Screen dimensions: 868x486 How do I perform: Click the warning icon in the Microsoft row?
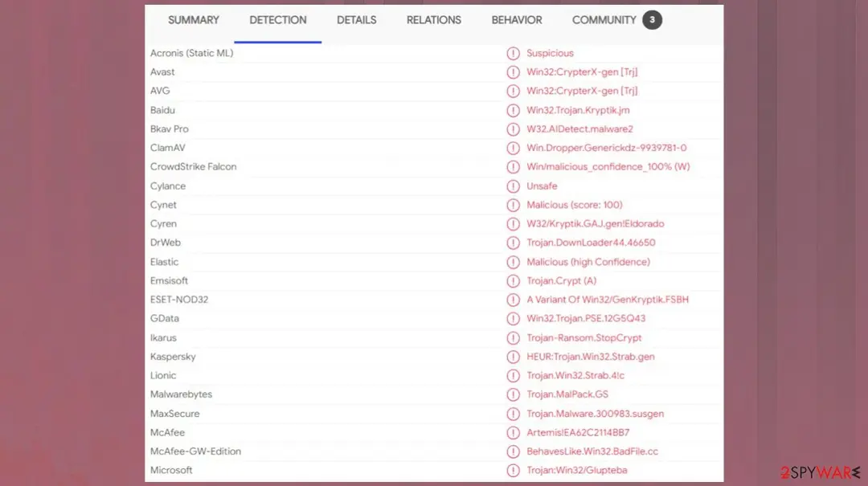pos(513,470)
